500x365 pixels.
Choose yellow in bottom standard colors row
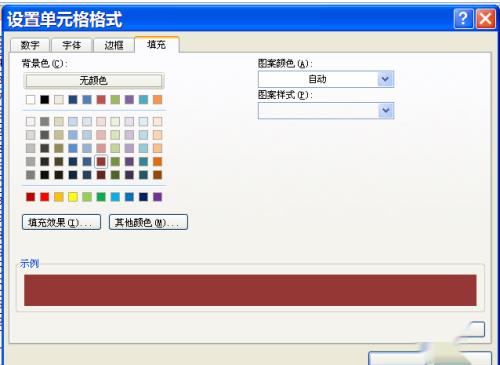click(73, 197)
